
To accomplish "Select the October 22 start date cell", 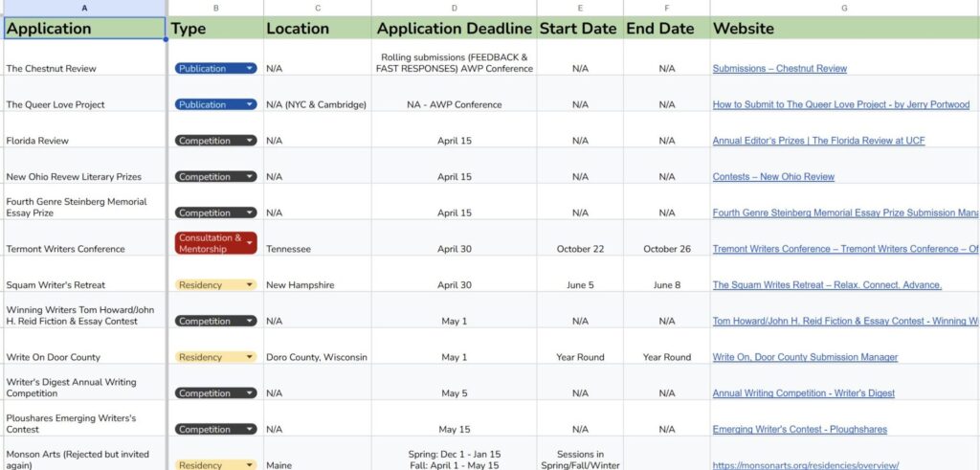I will coord(580,238).
